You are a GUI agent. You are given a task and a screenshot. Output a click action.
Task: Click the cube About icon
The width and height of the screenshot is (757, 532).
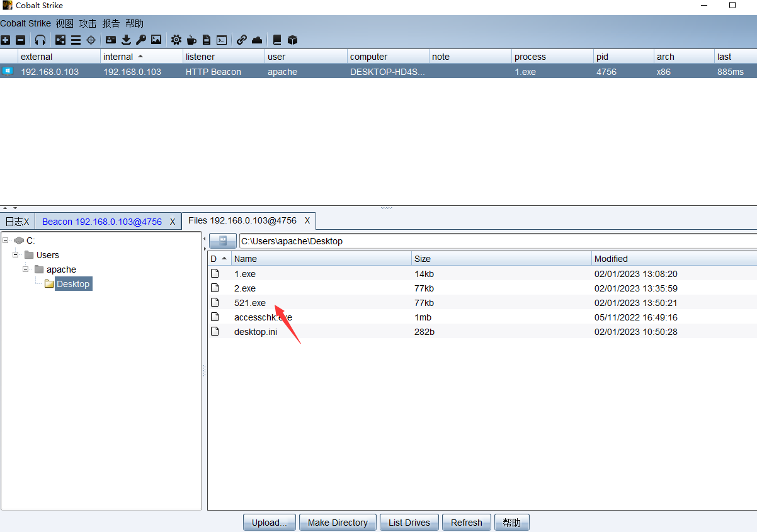(x=292, y=40)
